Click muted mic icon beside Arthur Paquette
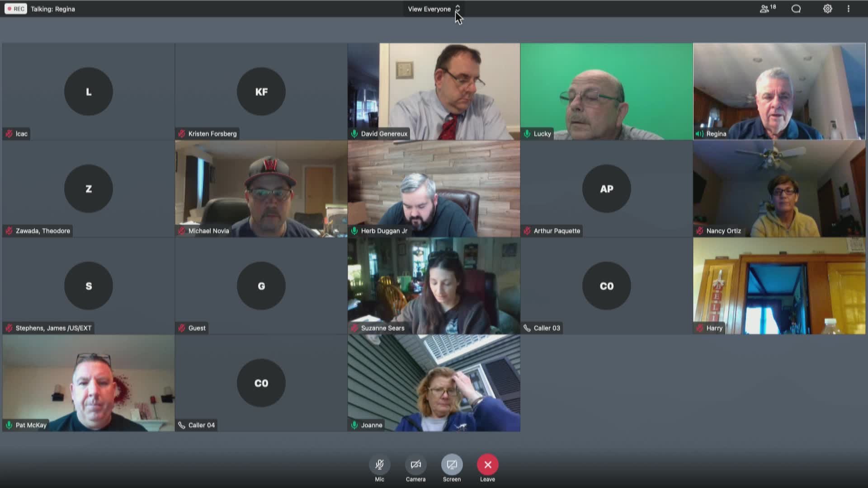The height and width of the screenshot is (488, 868). click(527, 231)
